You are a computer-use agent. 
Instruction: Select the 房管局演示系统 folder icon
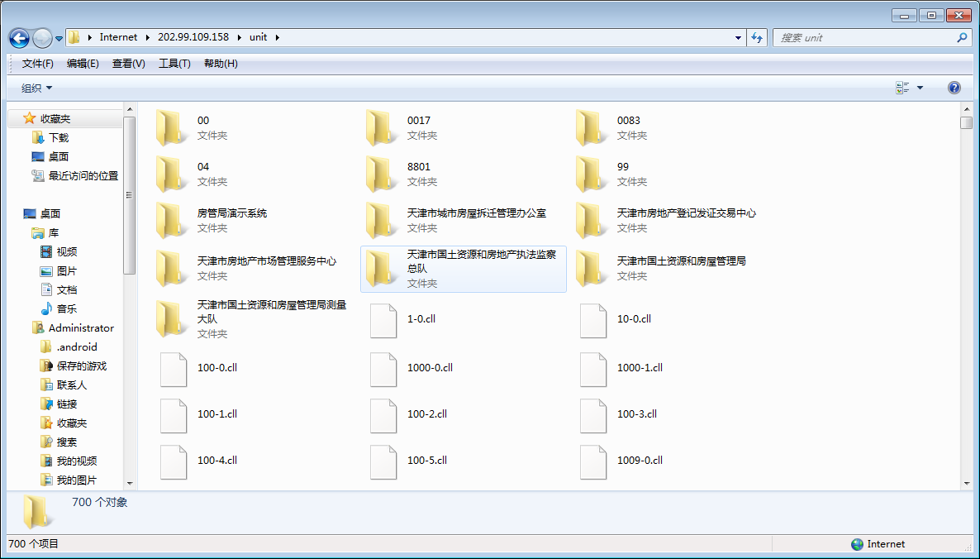172,221
